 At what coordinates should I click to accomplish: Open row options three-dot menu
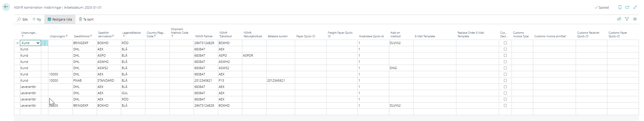[45, 43]
